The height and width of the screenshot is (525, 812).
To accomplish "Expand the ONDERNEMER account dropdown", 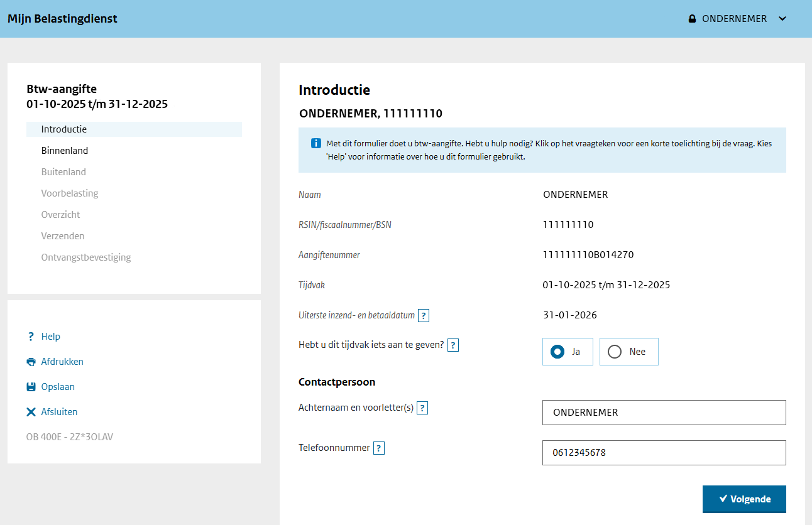I will coord(782,19).
